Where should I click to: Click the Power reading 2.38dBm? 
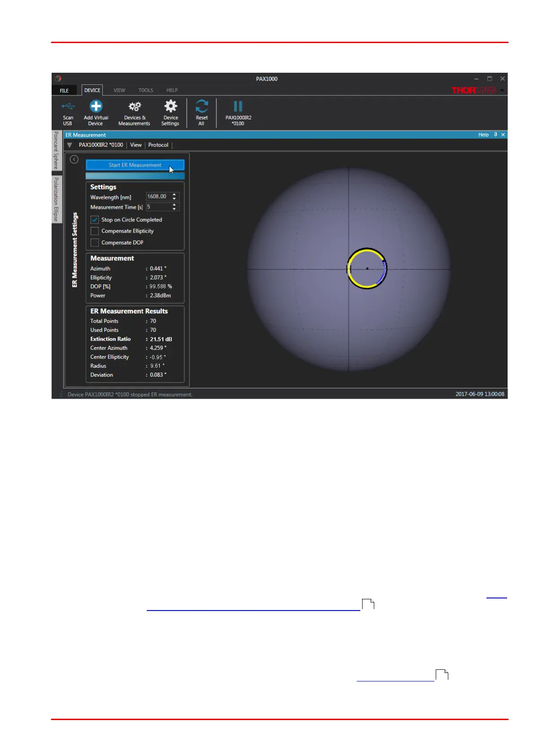(160, 295)
